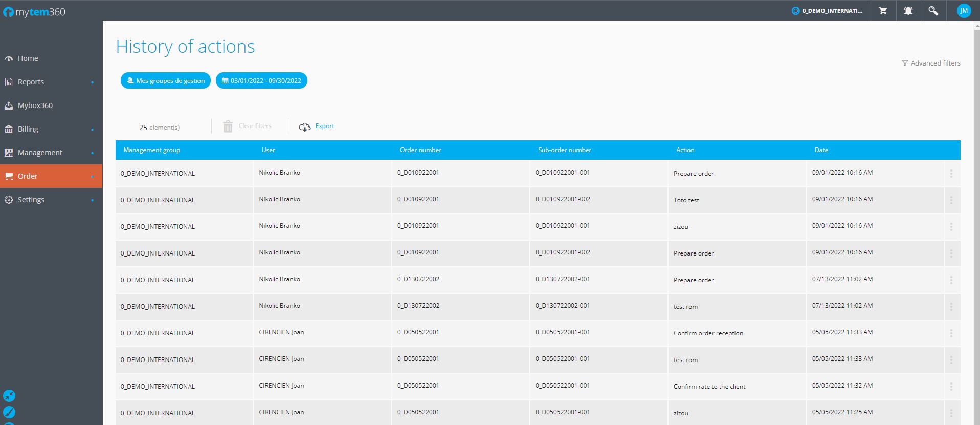980x425 pixels.
Task: Click the 0_DEMO_INTERNATIONAL perimeter selector
Action: [827, 11]
